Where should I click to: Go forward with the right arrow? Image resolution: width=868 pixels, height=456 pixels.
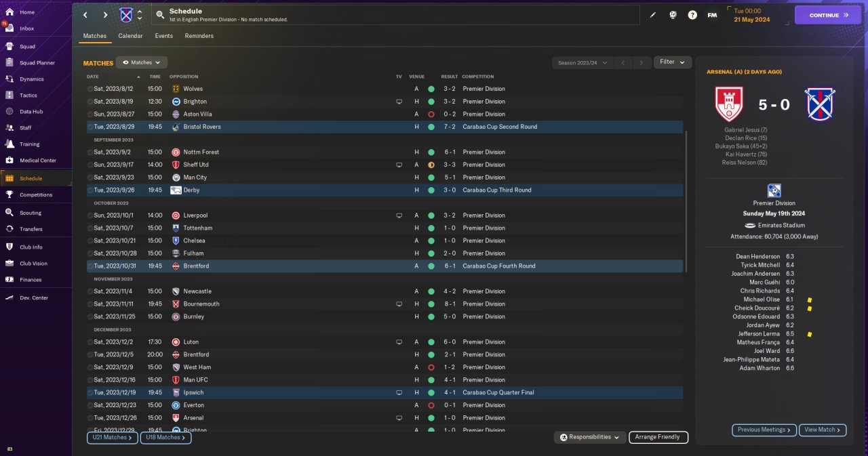105,15
